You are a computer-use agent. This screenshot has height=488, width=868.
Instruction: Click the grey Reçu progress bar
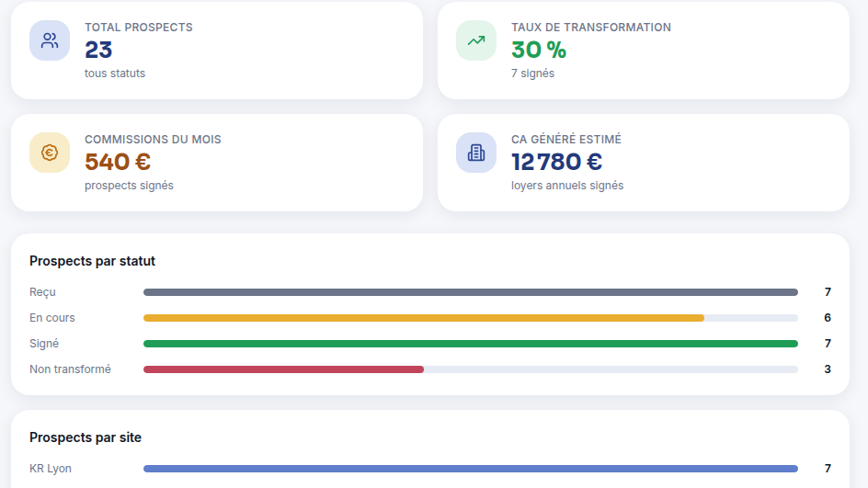coord(471,292)
